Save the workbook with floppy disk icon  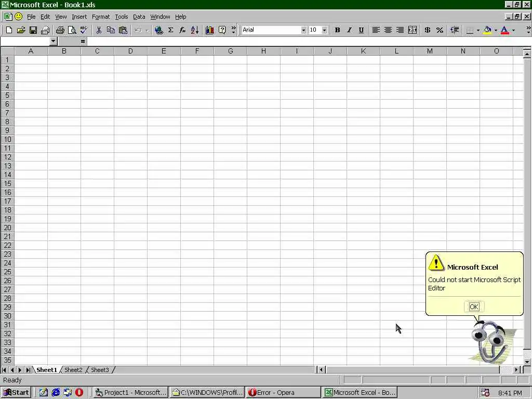(33, 30)
